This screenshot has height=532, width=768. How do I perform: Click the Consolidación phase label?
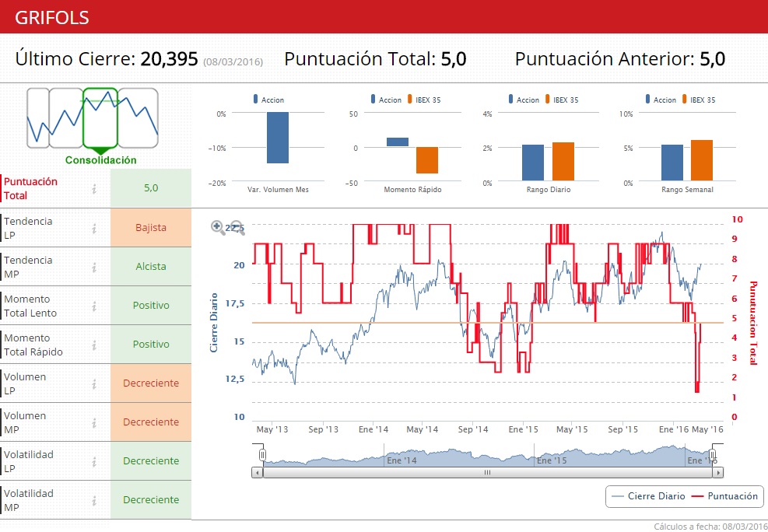pos(101,160)
